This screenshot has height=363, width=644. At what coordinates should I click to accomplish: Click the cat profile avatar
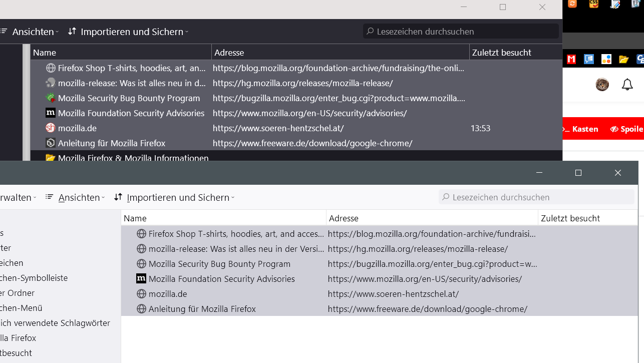click(602, 85)
